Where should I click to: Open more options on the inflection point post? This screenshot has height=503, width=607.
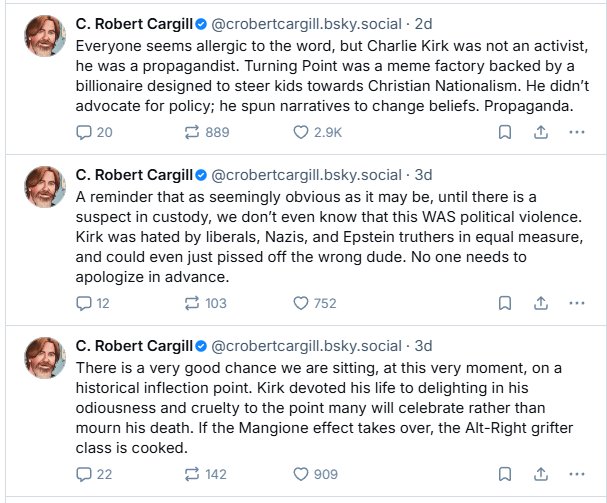point(576,474)
